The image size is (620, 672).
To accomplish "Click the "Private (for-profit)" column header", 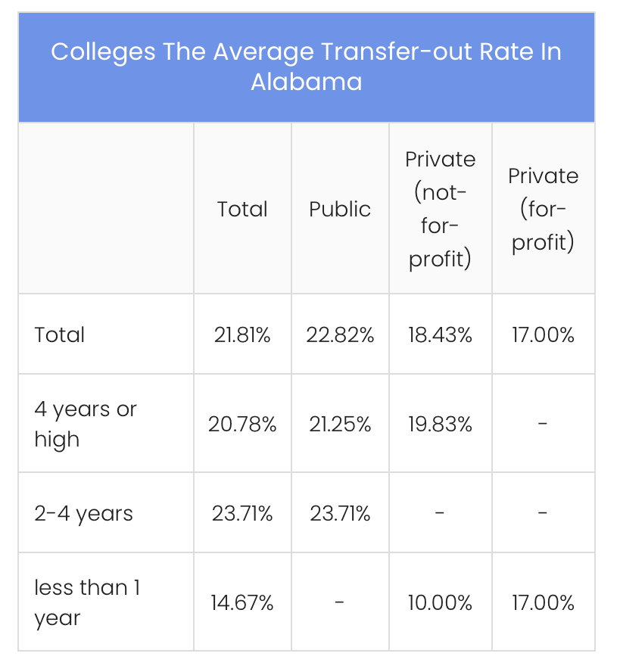I will [543, 210].
